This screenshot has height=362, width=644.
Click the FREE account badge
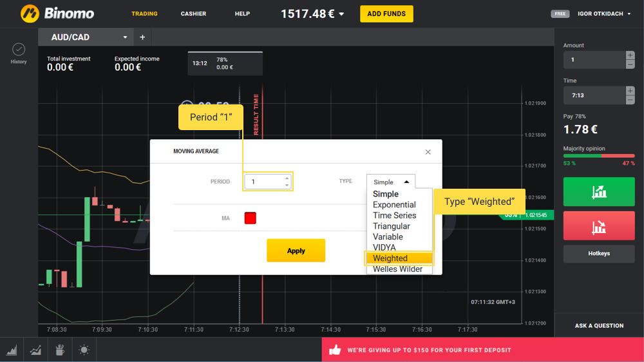click(560, 14)
